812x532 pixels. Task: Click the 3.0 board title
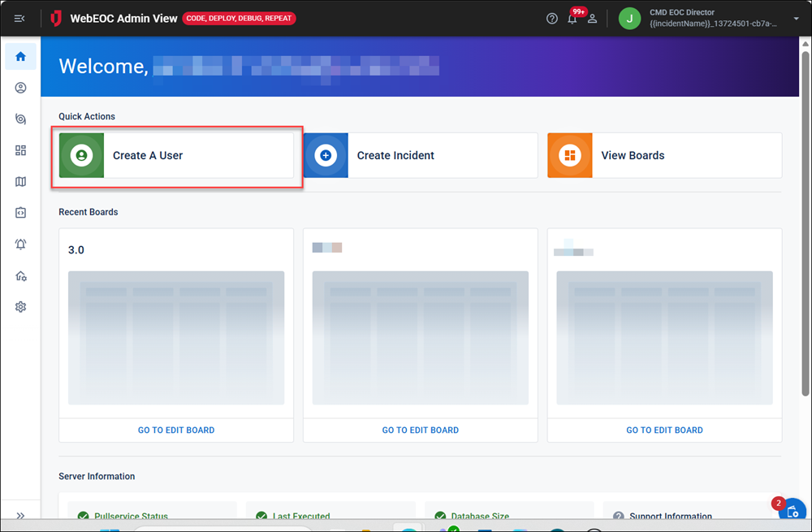(76, 250)
